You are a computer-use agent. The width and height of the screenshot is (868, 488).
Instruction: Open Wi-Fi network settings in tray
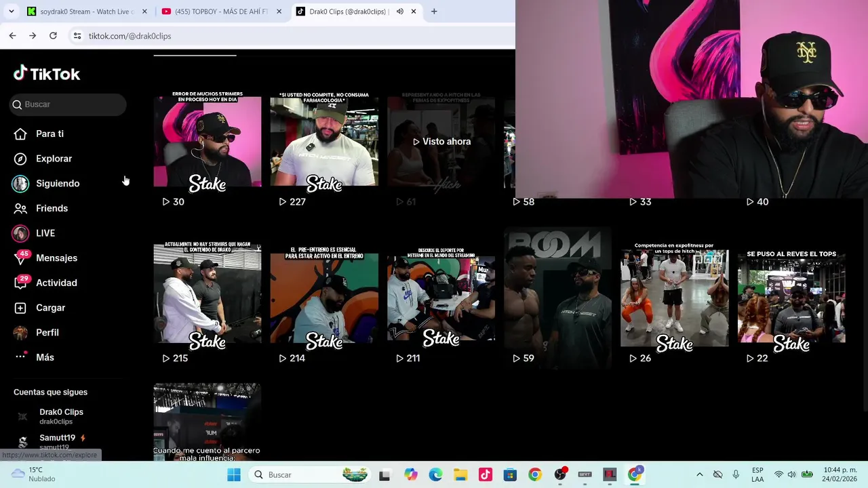(x=778, y=474)
